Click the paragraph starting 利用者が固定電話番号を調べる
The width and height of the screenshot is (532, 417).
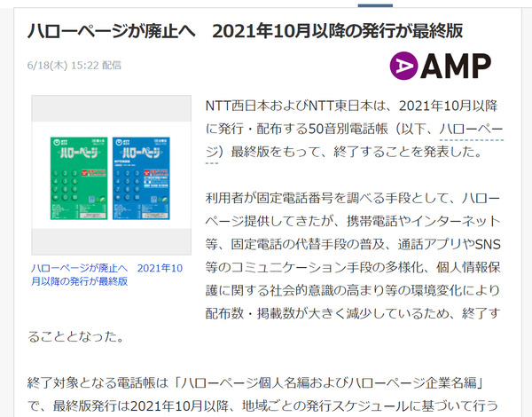click(264, 267)
